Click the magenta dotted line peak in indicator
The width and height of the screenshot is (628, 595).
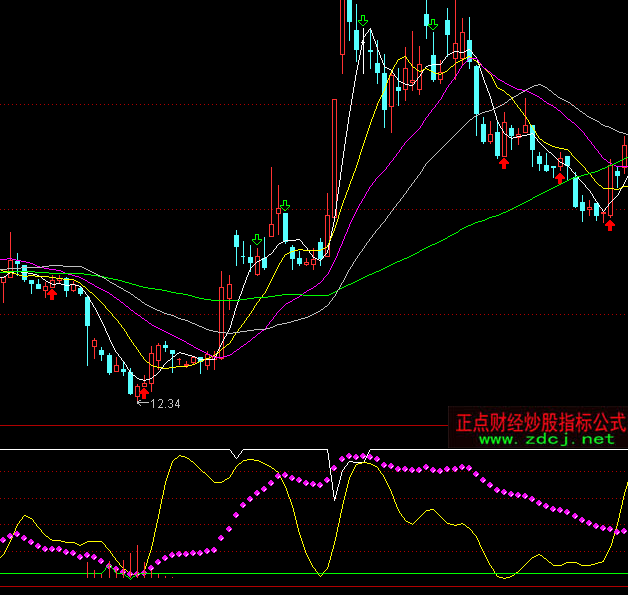[x=358, y=457]
